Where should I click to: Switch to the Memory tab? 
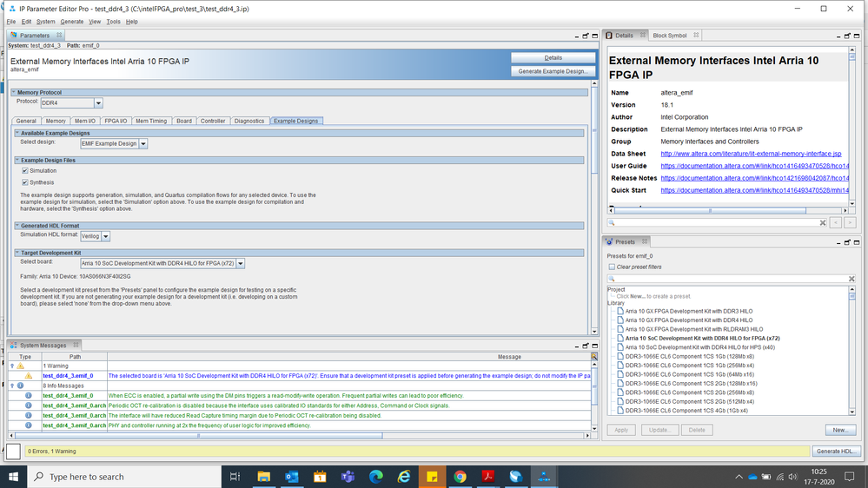click(x=56, y=121)
